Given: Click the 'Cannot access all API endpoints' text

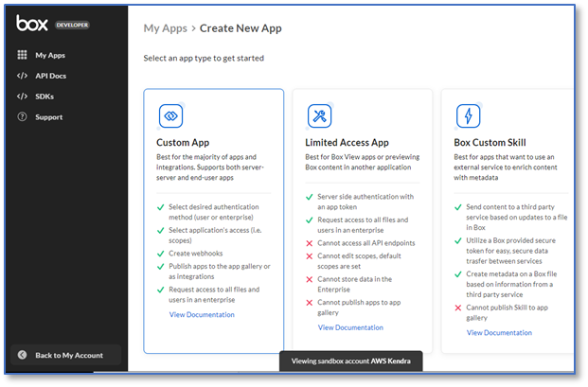Looking at the screenshot, I should pyautogui.click(x=366, y=243).
